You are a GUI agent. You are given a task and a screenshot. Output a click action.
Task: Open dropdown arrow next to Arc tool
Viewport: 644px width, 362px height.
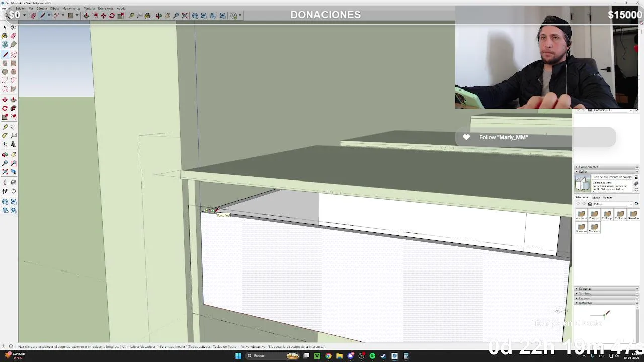tap(63, 16)
